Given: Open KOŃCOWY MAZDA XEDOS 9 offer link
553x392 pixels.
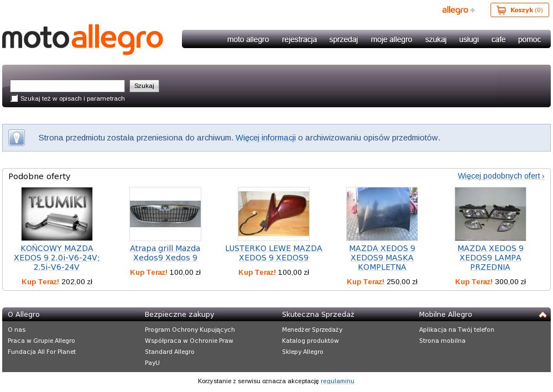Looking at the screenshot, I should 57,258.
